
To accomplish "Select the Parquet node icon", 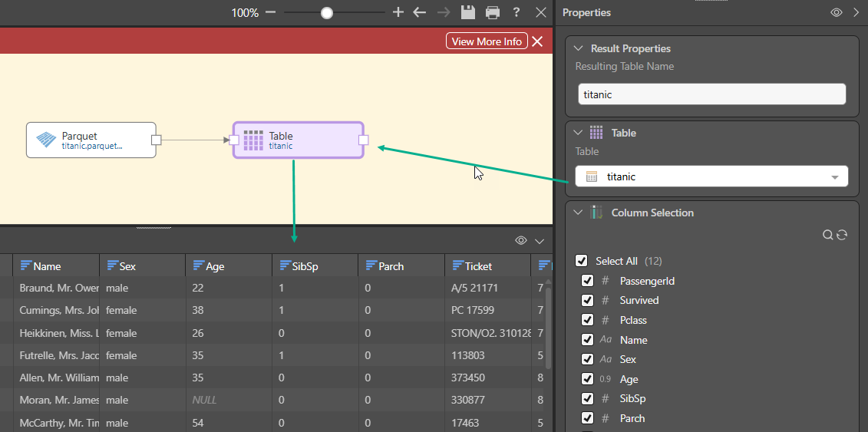I will click(x=47, y=140).
